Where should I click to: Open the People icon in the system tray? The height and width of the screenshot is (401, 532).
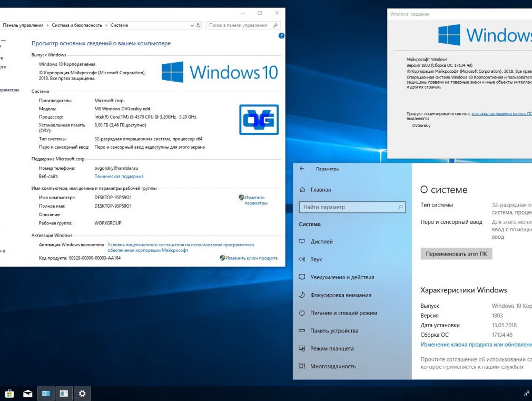[x=527, y=394]
